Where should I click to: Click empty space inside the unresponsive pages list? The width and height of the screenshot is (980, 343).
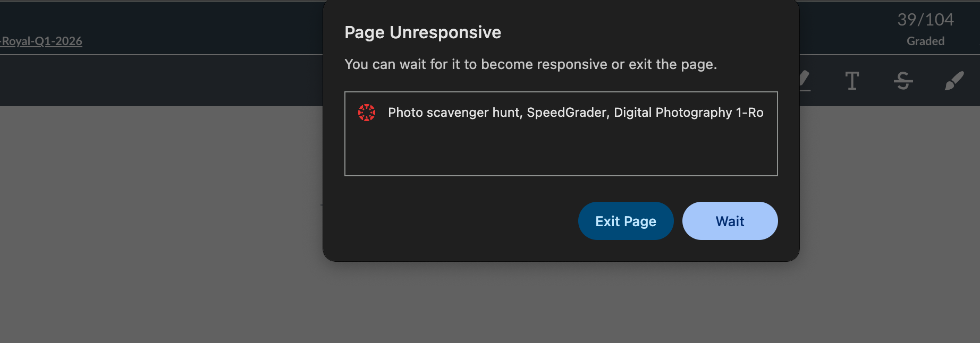tap(561, 151)
